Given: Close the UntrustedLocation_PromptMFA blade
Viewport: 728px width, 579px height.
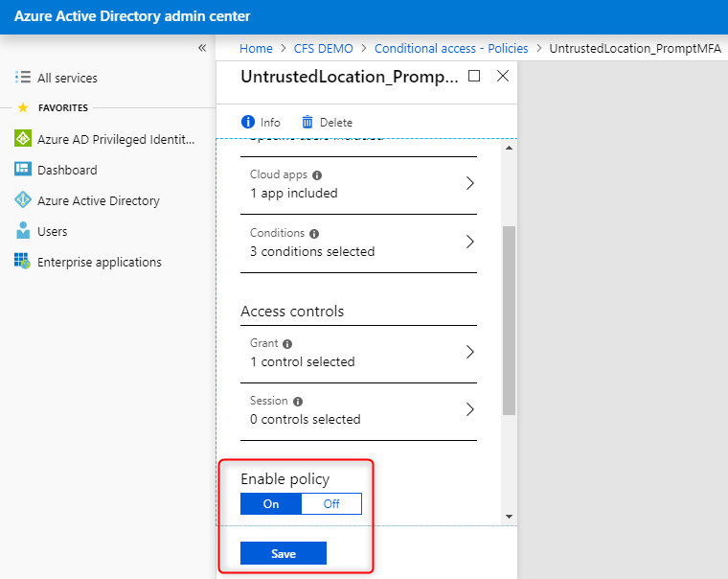Looking at the screenshot, I should pyautogui.click(x=503, y=76).
